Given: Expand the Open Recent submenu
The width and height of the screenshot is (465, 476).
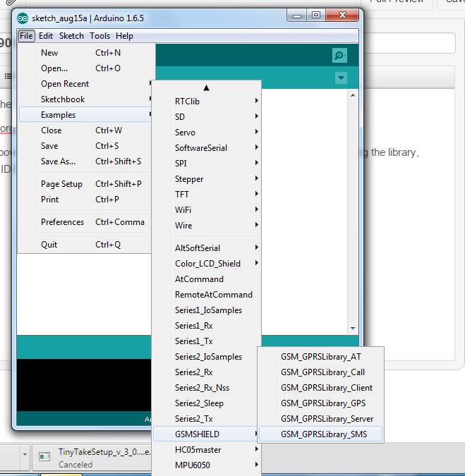Looking at the screenshot, I should pyautogui.click(x=85, y=84).
